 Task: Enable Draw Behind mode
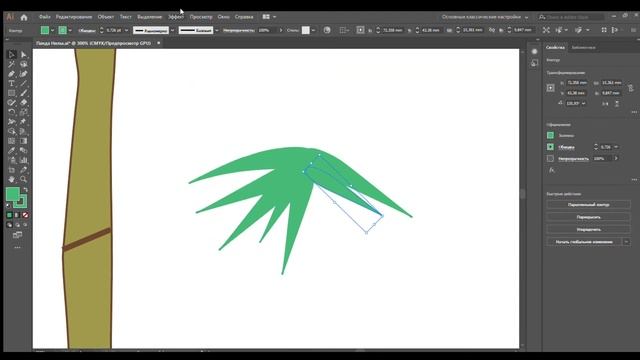coord(17,225)
